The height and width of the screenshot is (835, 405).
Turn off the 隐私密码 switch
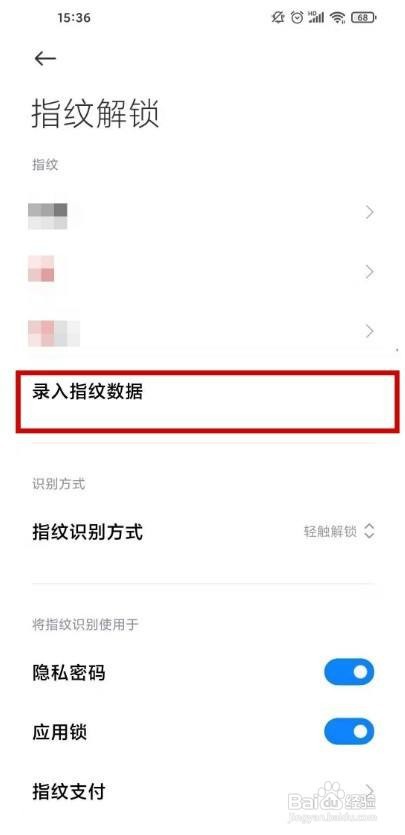click(349, 672)
